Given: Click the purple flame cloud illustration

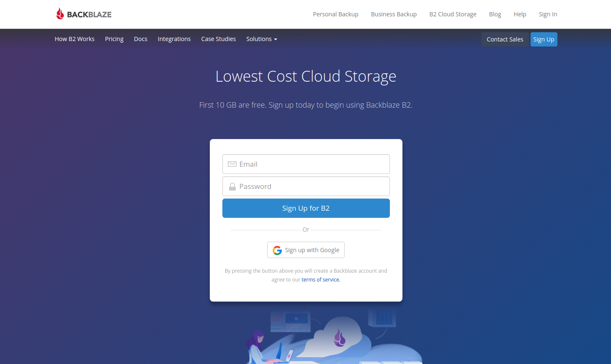Looking at the screenshot, I should [x=340, y=338].
